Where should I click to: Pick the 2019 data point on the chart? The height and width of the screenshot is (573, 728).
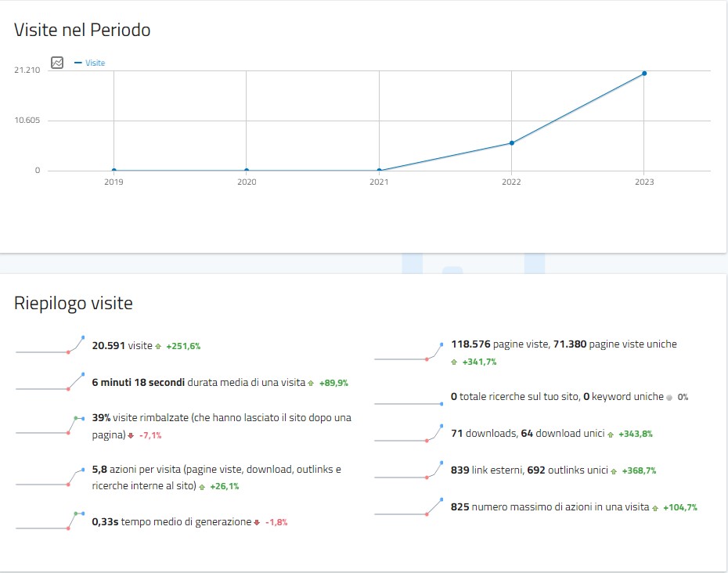114,170
